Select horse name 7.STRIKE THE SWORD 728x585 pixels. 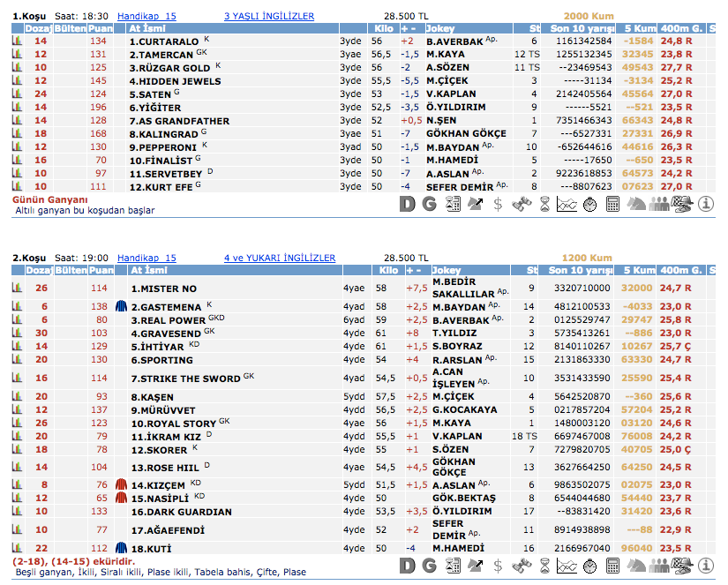pos(185,379)
